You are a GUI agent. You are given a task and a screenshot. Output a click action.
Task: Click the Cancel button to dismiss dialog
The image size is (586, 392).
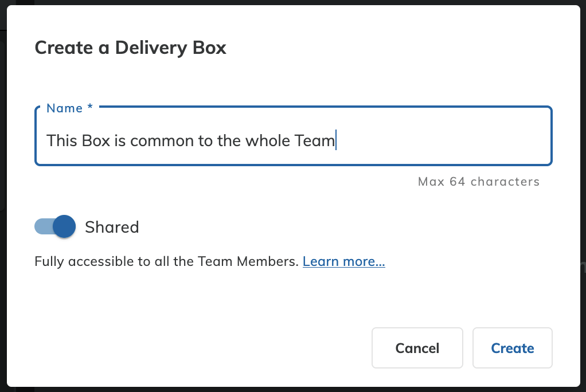click(x=417, y=348)
